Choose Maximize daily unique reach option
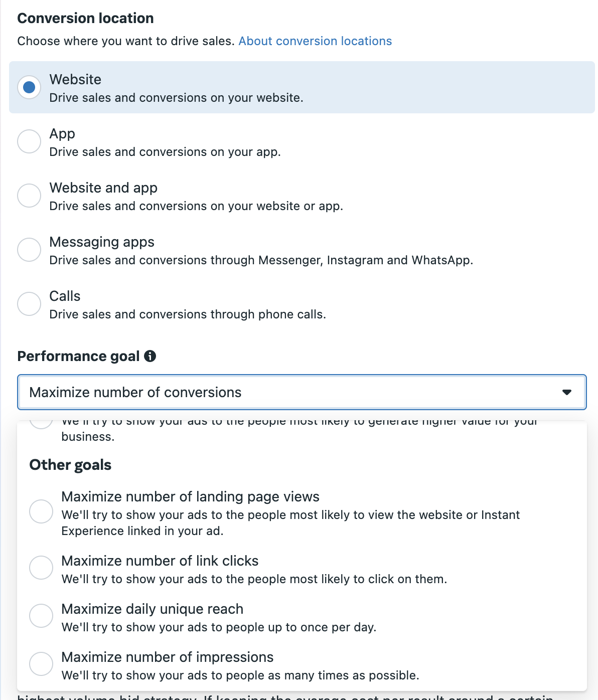This screenshot has height=700, width=598. 41,616
